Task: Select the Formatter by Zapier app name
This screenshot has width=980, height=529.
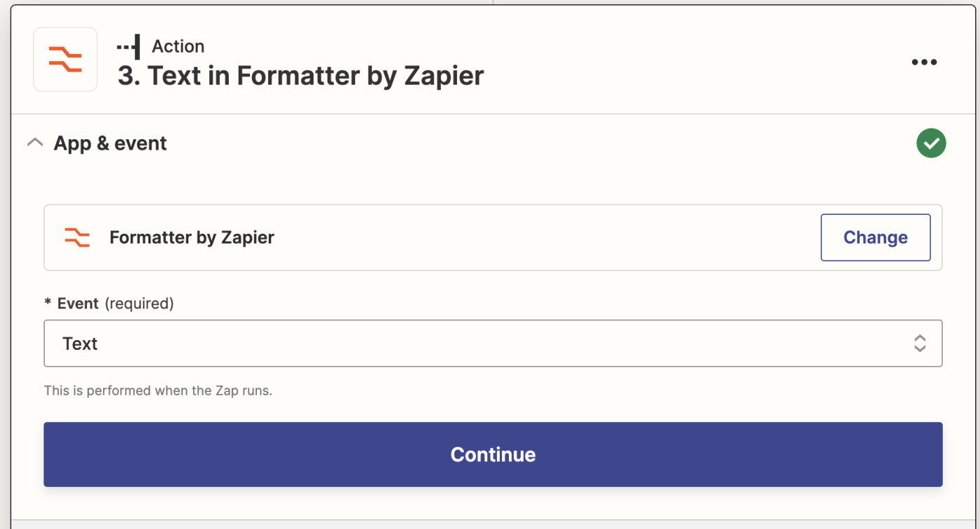Action: [x=192, y=237]
